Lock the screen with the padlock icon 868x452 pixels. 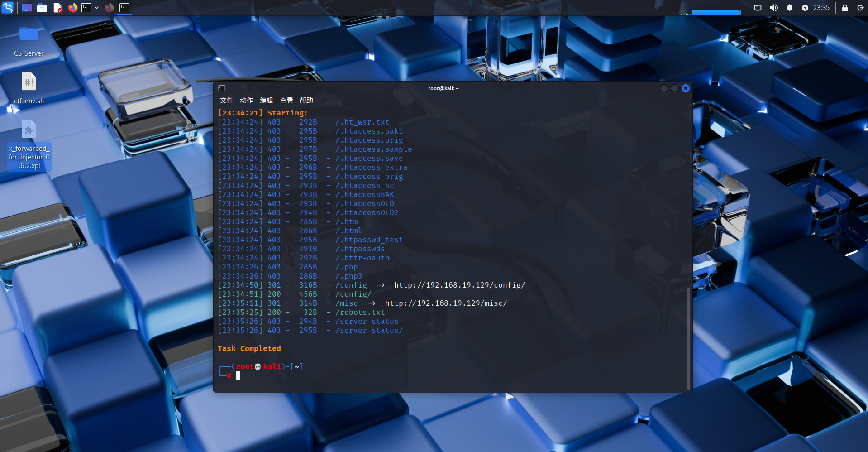[x=845, y=8]
